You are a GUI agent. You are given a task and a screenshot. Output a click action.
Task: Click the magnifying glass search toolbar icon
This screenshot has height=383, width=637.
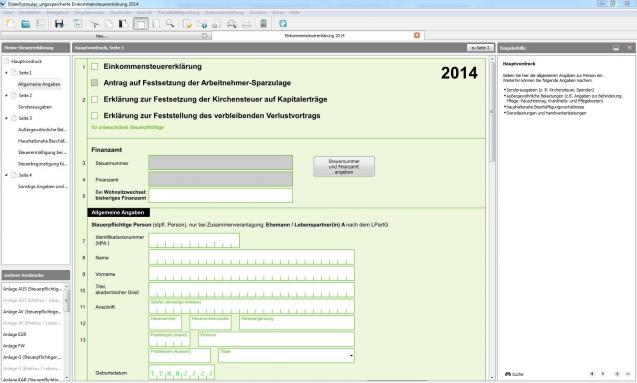(x=170, y=24)
